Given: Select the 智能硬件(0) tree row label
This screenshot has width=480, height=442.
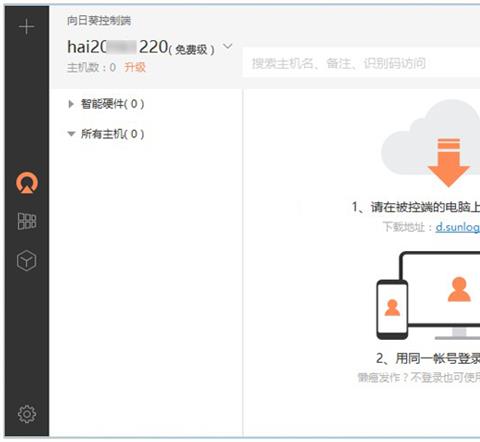Looking at the screenshot, I should (x=113, y=104).
